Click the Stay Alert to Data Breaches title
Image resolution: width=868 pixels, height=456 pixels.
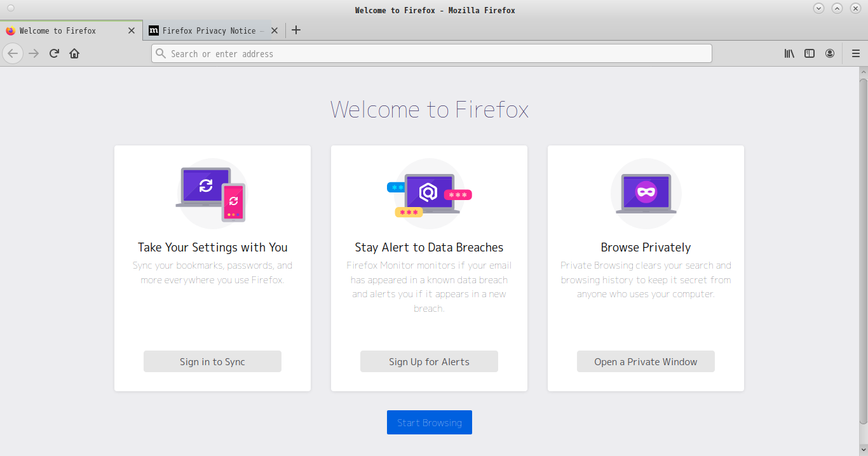429,248
